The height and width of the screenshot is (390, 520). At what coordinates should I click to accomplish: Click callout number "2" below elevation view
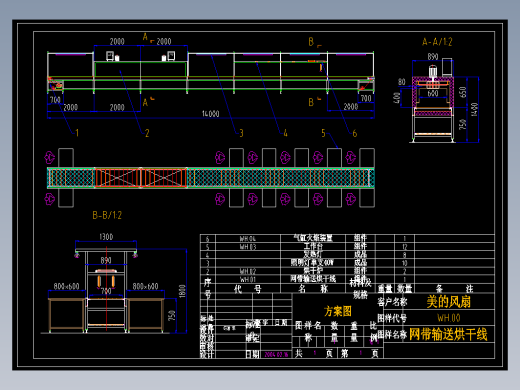pyautogui.click(x=147, y=133)
